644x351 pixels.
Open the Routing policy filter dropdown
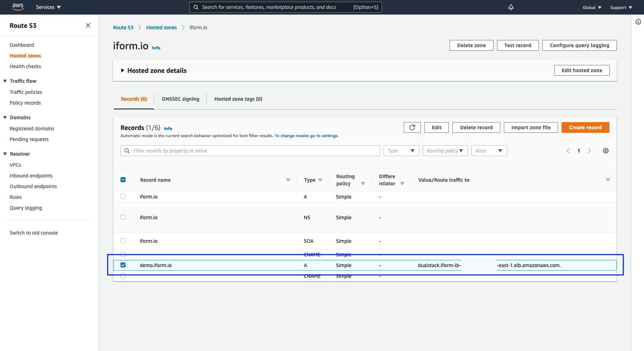tap(445, 151)
